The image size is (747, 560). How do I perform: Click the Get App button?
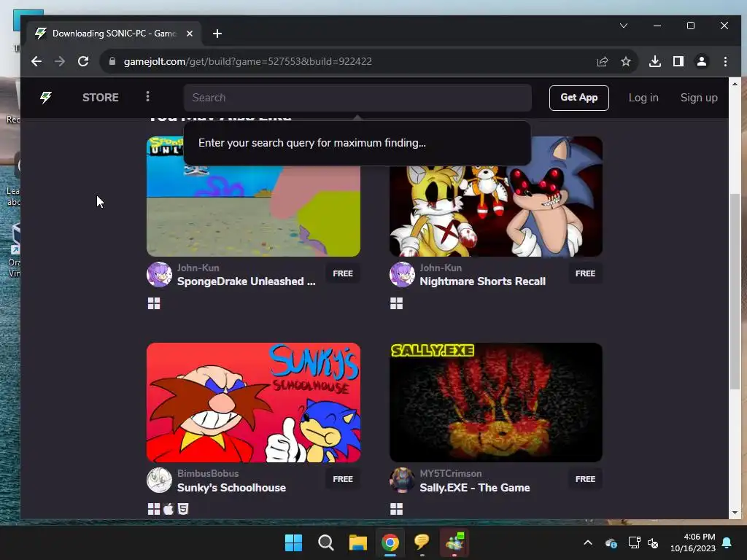click(x=578, y=98)
